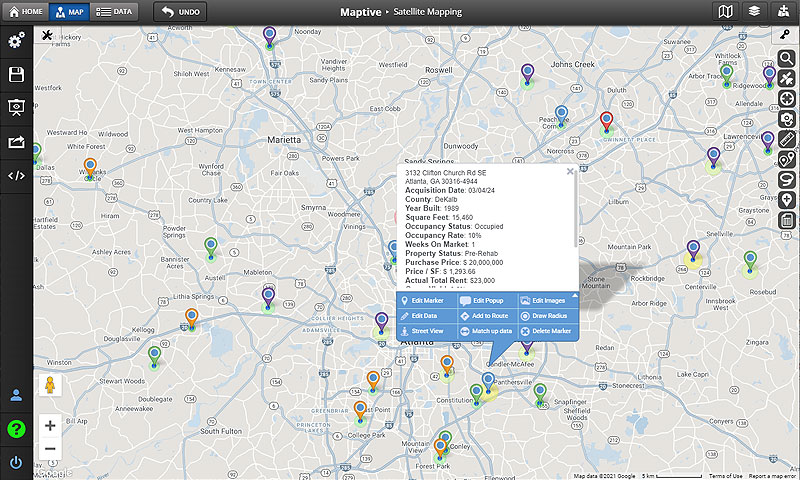800x480 pixels.
Task: Click the purple marker near Mountain Park
Action: 693,251
